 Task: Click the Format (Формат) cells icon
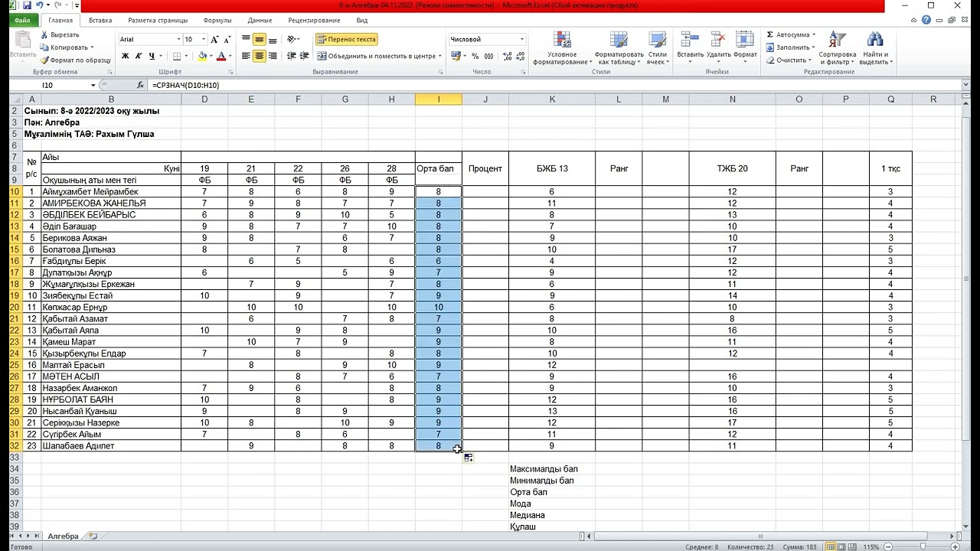pyautogui.click(x=745, y=40)
